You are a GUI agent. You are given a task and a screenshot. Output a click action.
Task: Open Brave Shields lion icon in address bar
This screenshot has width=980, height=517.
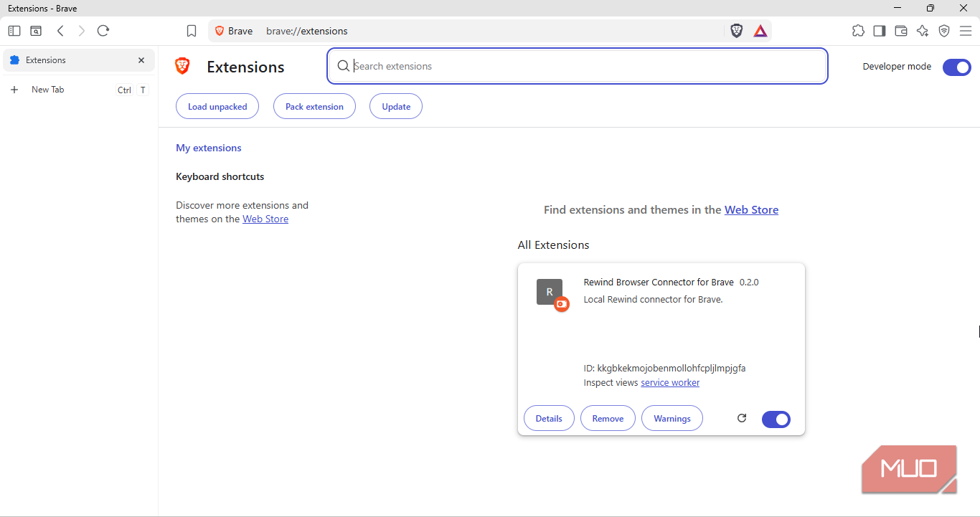click(737, 31)
